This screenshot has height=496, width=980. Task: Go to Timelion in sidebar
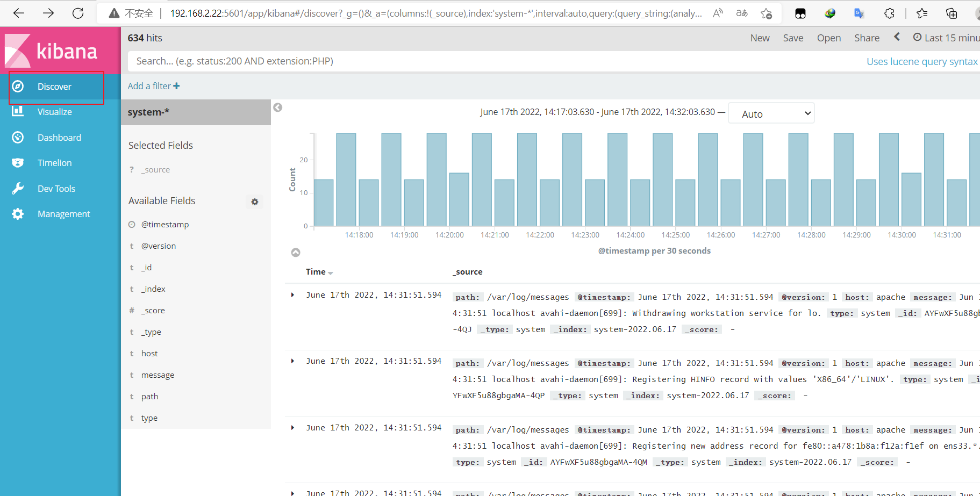coord(54,163)
